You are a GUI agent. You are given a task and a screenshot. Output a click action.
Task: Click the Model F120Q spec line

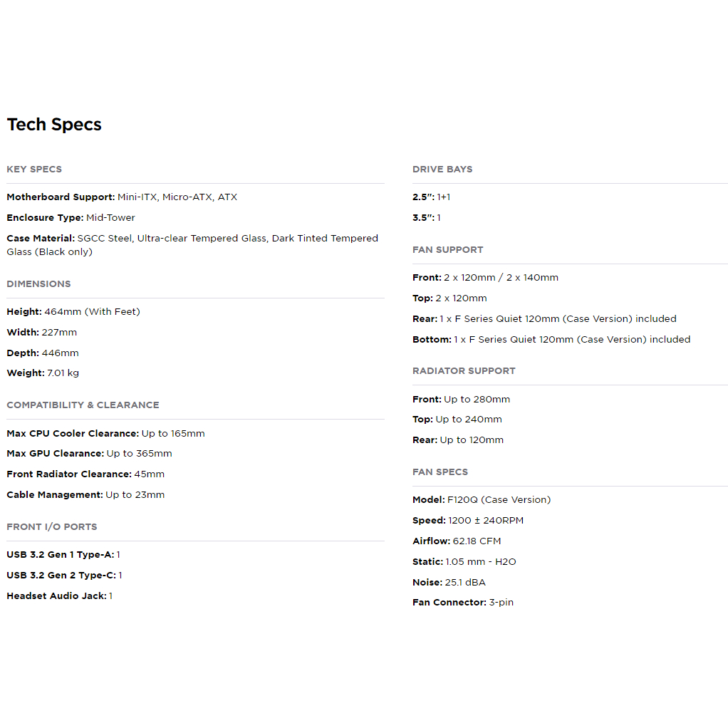[482, 499]
